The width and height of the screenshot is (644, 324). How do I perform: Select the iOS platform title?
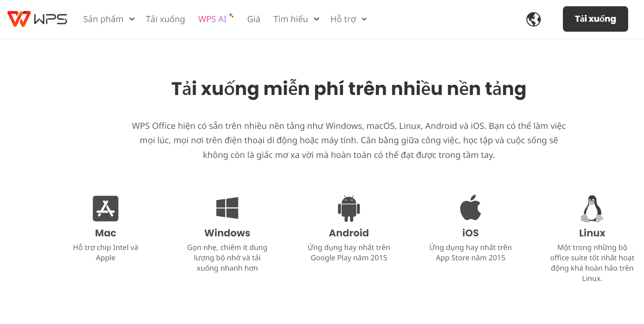tap(470, 233)
